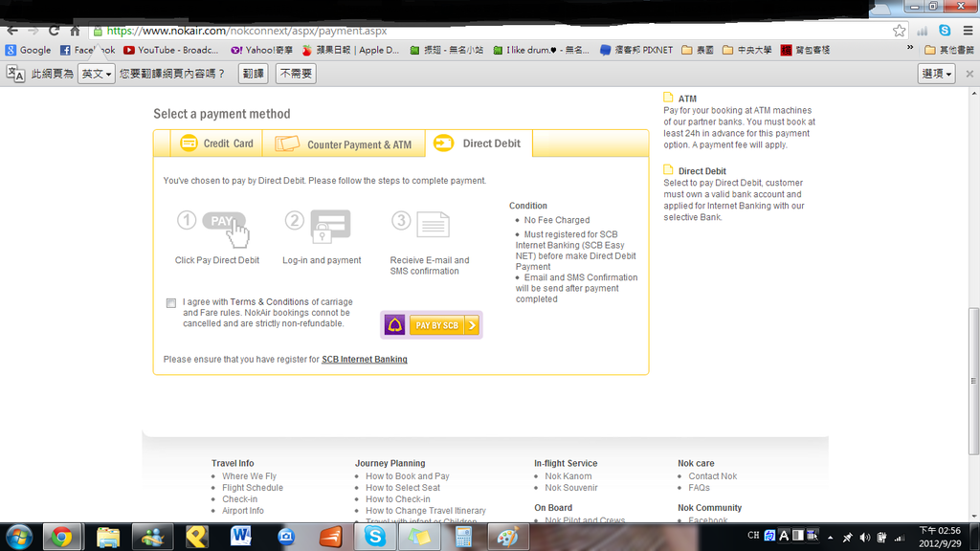This screenshot has height=551, width=980.
Task: Open the Contact Nok link
Action: click(712, 476)
